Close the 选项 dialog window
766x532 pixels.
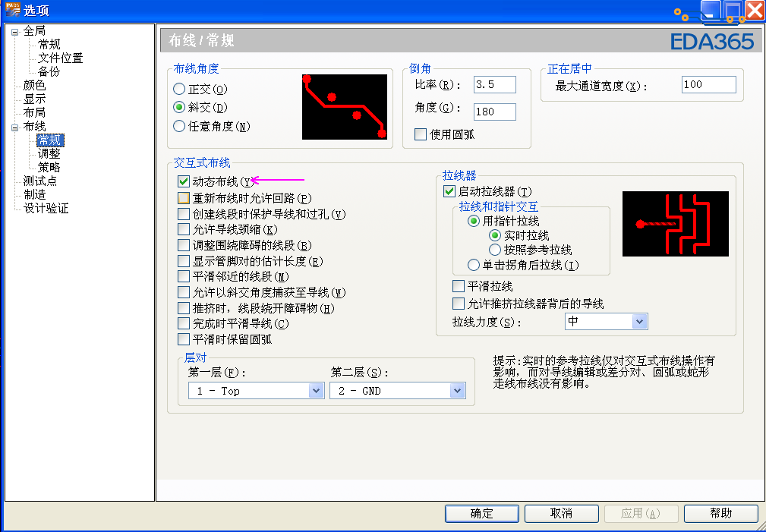point(755,10)
